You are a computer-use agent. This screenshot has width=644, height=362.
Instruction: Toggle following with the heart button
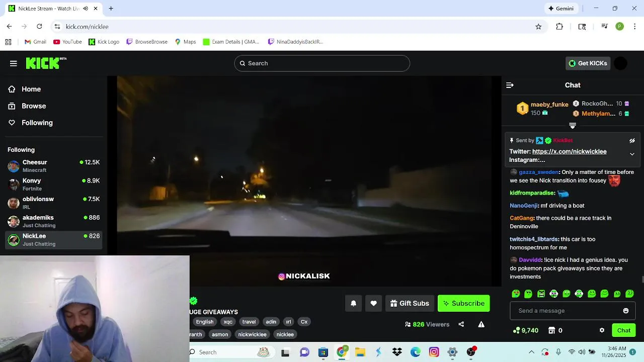(x=373, y=303)
